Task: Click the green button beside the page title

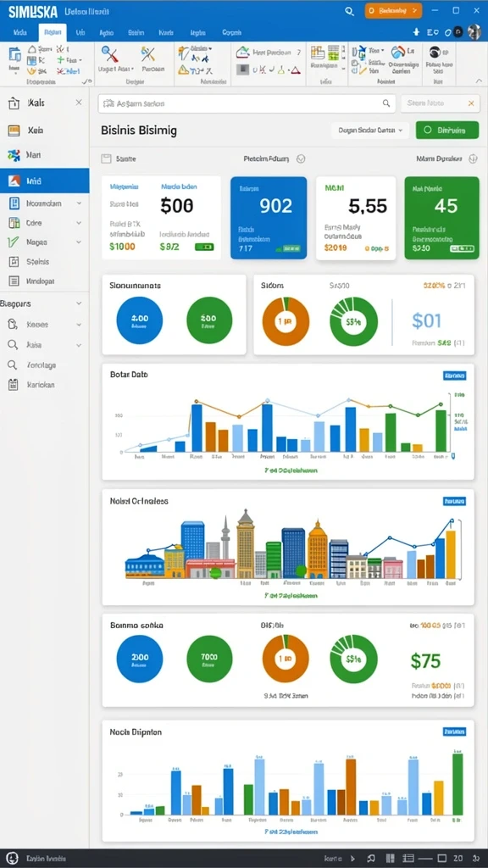Action: 447,130
